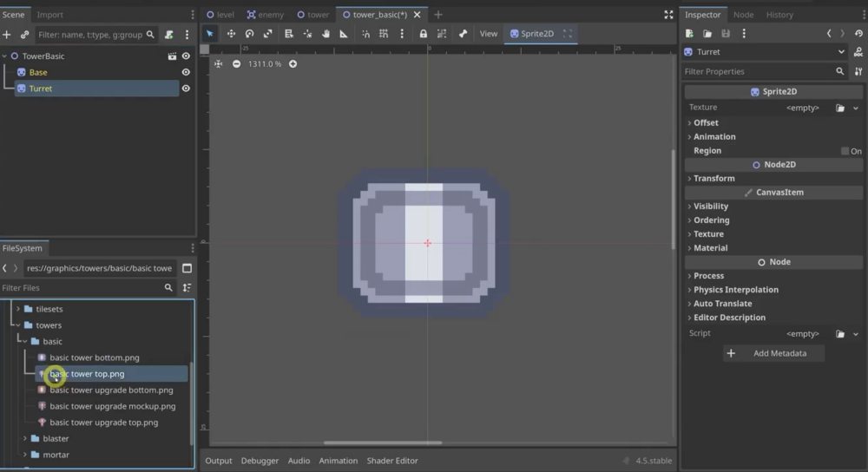Toggle distraction free mode icon
Screen dimensions: 868x472
tap(668, 15)
